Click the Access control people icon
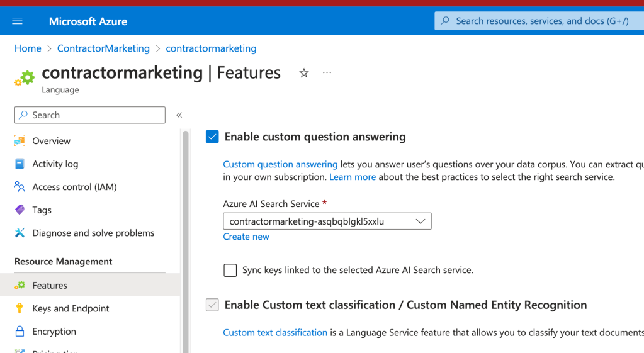 (x=20, y=187)
